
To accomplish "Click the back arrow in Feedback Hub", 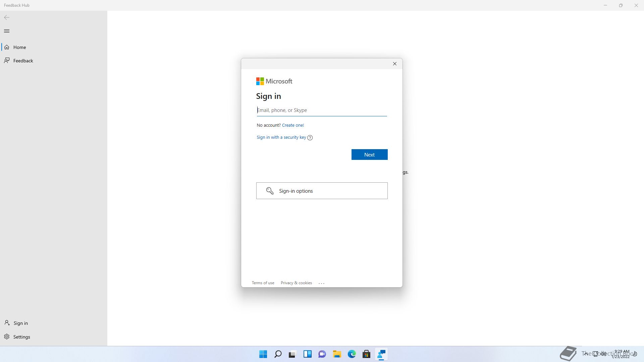I will point(7,17).
